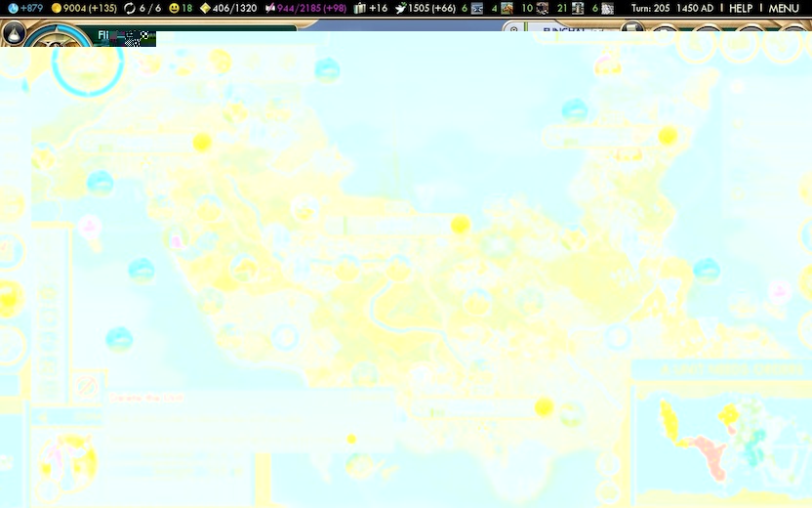Click the culture icon showing 944/2185
The image size is (812, 508).
(x=270, y=8)
